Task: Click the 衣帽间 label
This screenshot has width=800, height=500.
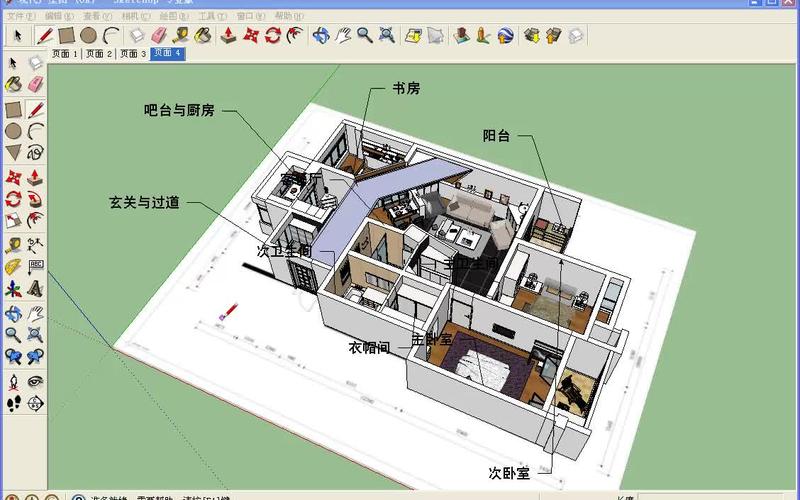Action: [x=369, y=348]
